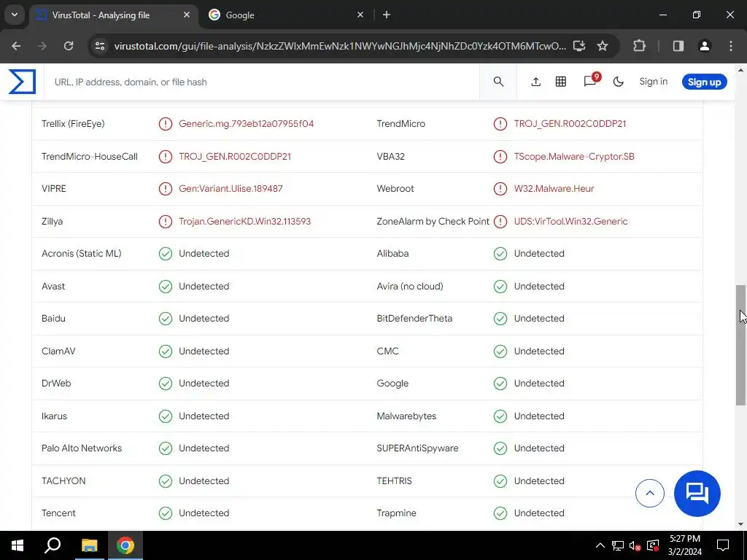Click UDS:VirTool.Win32.Generic detection
This screenshot has width=747, height=560.
[x=570, y=222]
